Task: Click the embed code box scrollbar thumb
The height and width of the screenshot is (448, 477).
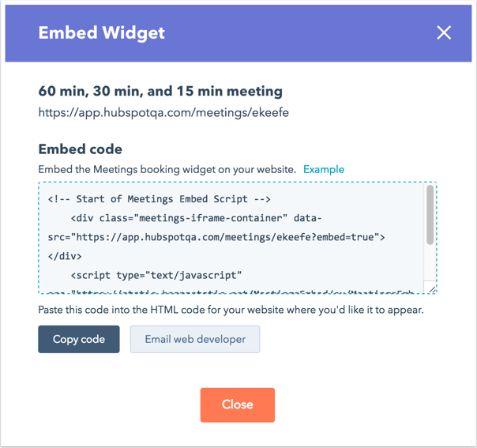Action: [430, 215]
